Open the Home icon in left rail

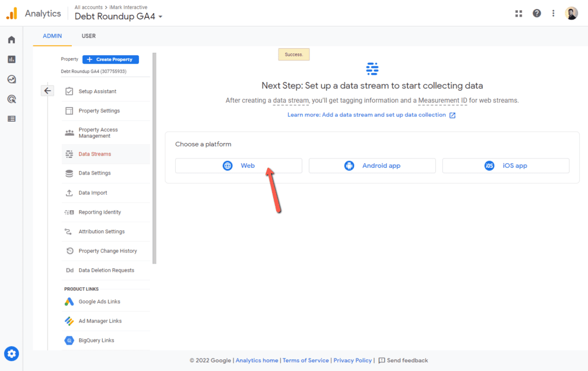pos(11,40)
